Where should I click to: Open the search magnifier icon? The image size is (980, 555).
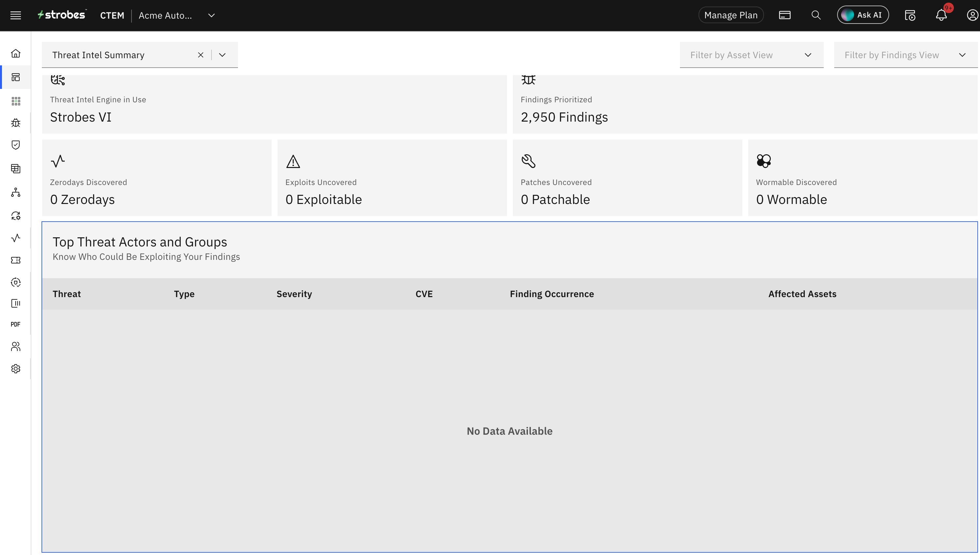point(816,15)
